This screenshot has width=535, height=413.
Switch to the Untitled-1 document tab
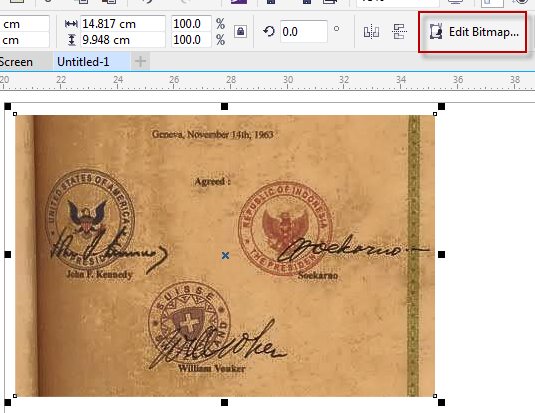(x=91, y=62)
